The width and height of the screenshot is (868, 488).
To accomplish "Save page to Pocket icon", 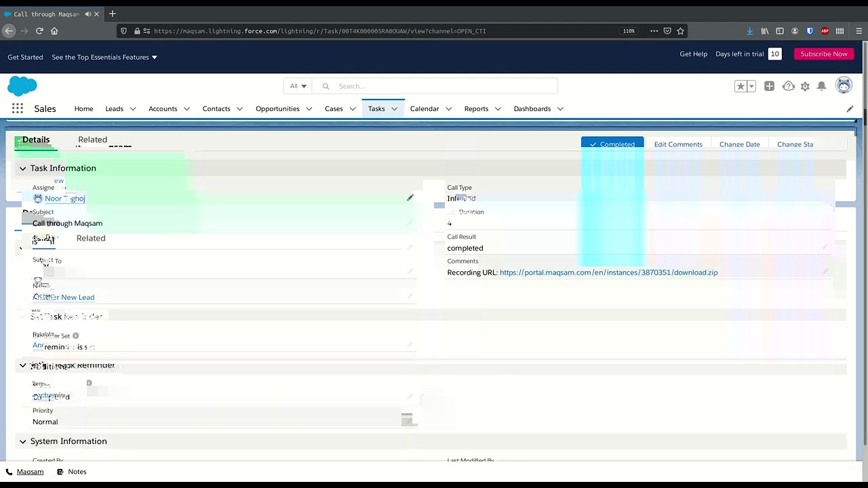I will pos(667,30).
